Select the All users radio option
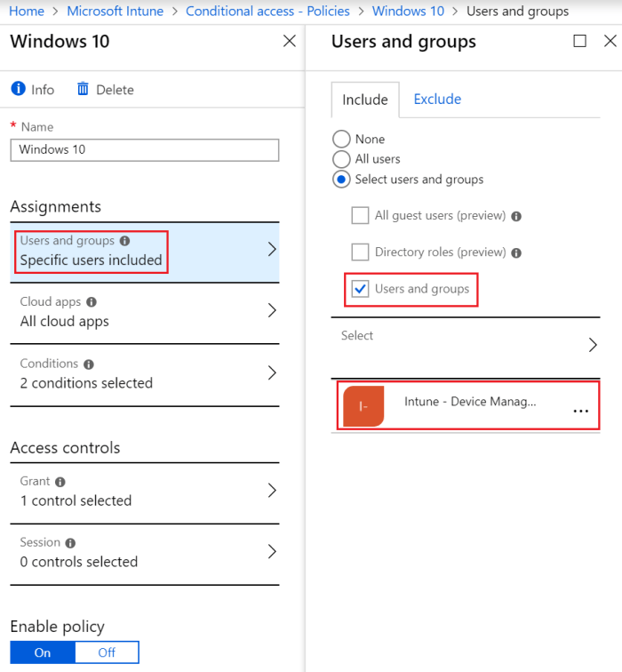 pos(341,159)
